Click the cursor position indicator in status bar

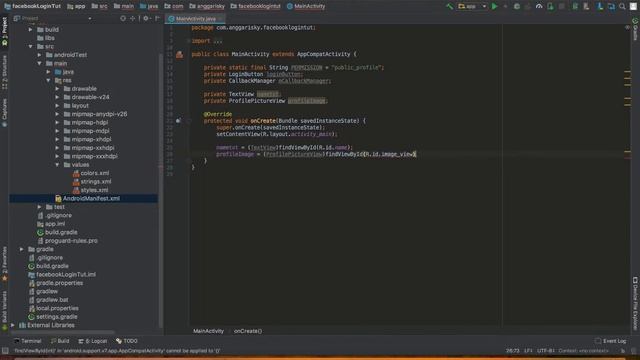point(513,351)
